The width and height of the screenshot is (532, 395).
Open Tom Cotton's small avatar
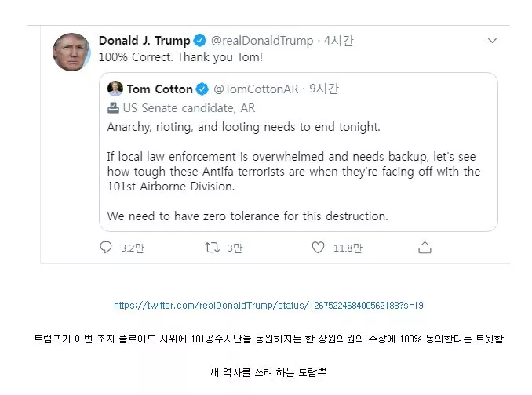pyautogui.click(x=115, y=89)
